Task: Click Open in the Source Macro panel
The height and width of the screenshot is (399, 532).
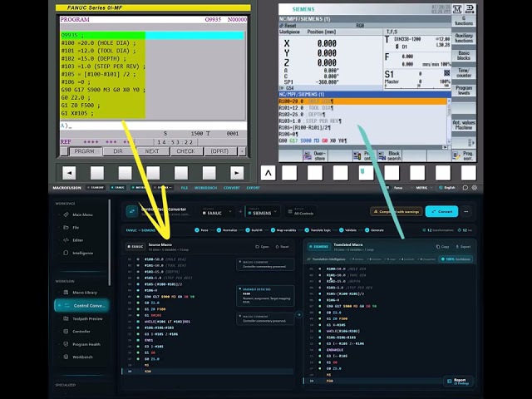Action: point(263,247)
